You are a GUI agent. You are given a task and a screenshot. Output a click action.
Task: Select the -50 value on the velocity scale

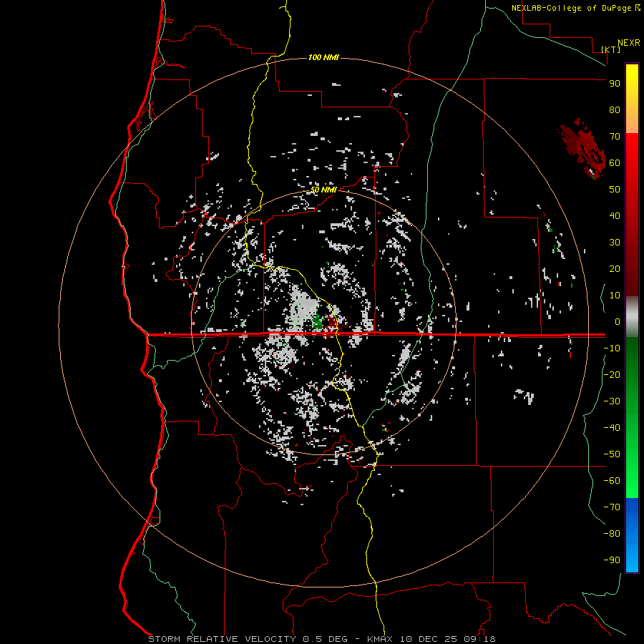[x=612, y=454]
